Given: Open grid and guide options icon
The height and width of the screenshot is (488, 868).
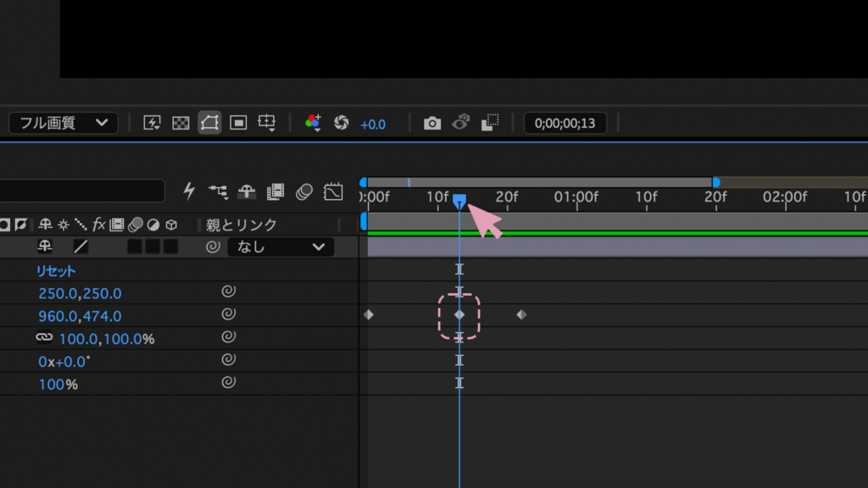Looking at the screenshot, I should tap(267, 123).
